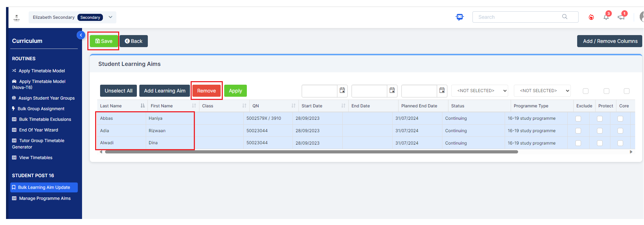Screen dimensions: 644x225
Task: Collapse the sidebar with the arrow button
Action: pos(81,35)
